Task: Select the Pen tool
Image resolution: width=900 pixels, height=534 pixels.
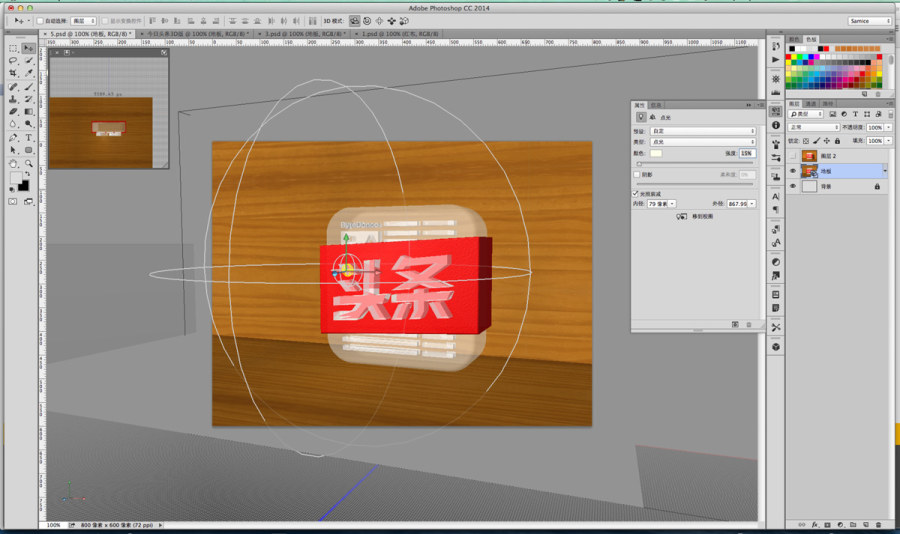Action: 13,138
